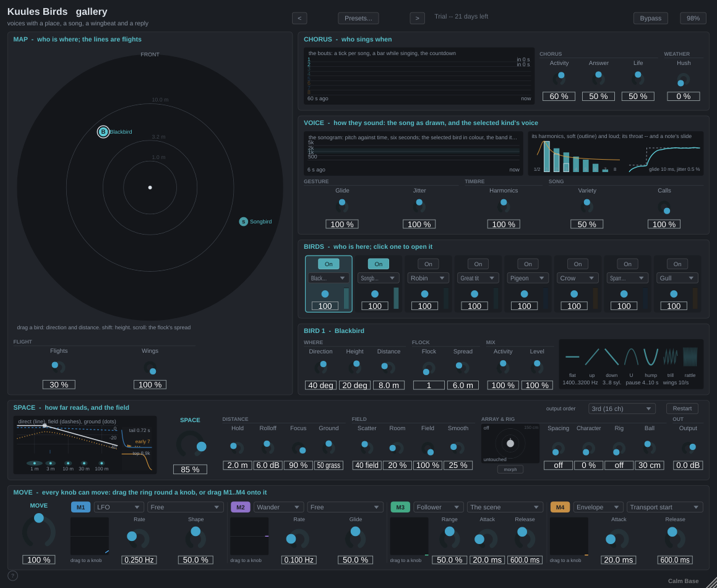Open help with the question mark icon
This screenshot has height=588, width=717.
pyautogui.click(x=13, y=576)
